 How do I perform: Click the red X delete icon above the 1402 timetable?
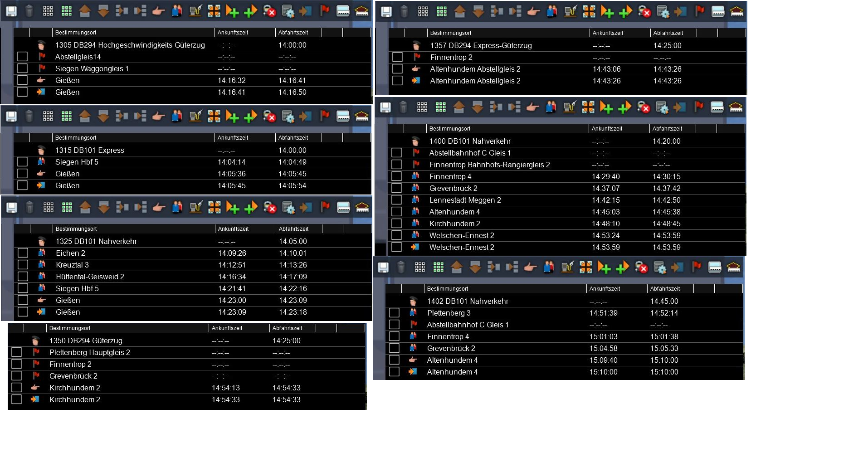click(x=641, y=268)
